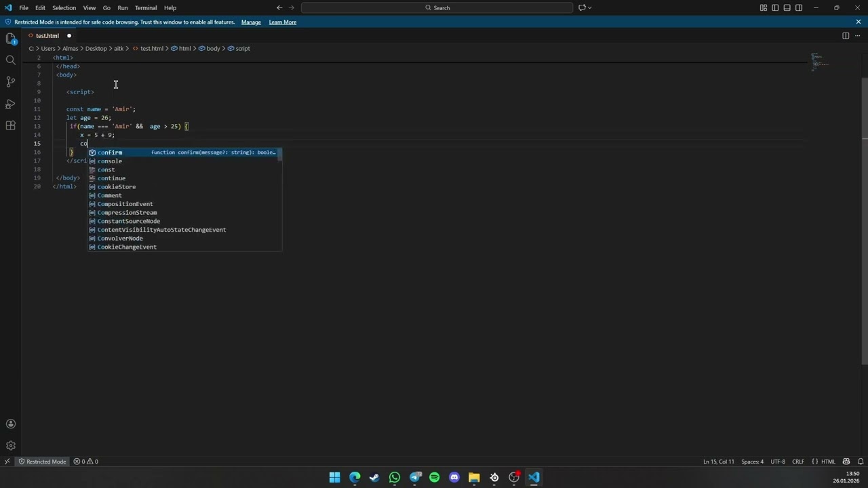Open the Source Control view

coord(10,82)
